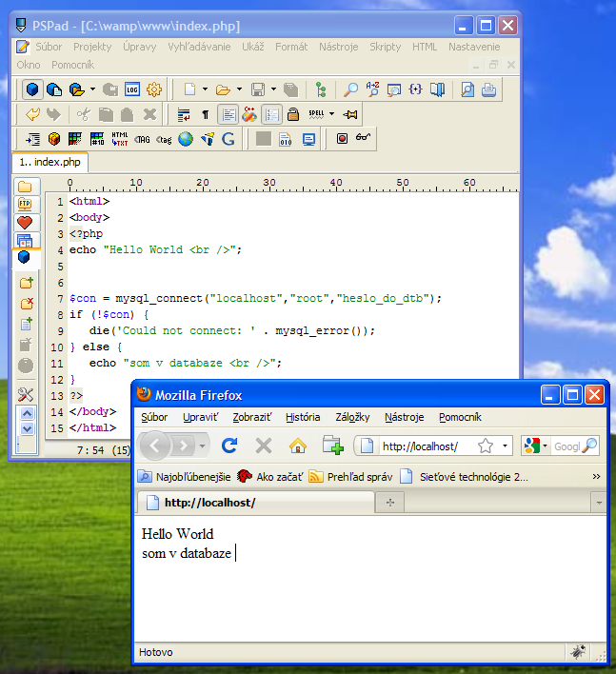
Task: Click the red heart favorites icon in sidebar
Action: tap(25, 222)
